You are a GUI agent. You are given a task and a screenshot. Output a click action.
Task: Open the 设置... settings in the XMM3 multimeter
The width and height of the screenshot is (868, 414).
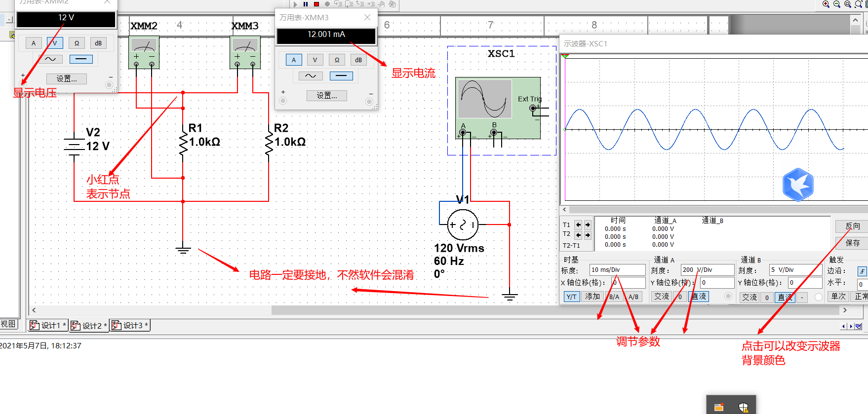tap(327, 95)
